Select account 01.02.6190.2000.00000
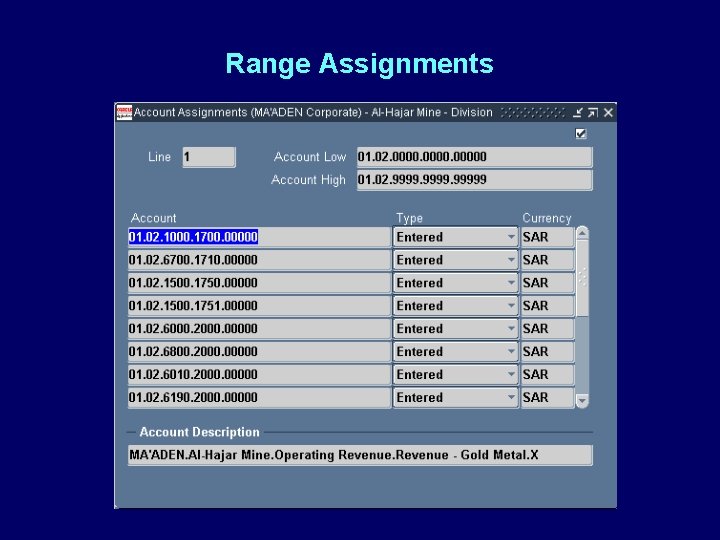This screenshot has width=720, height=540. 259,398
